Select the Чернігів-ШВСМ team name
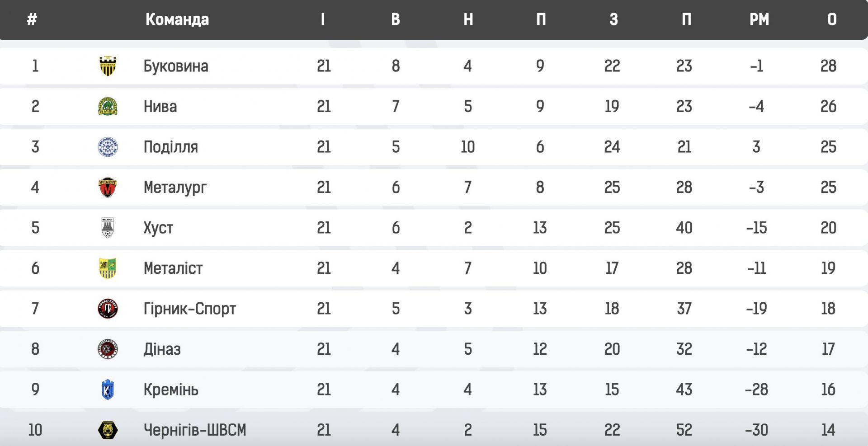 click(195, 430)
